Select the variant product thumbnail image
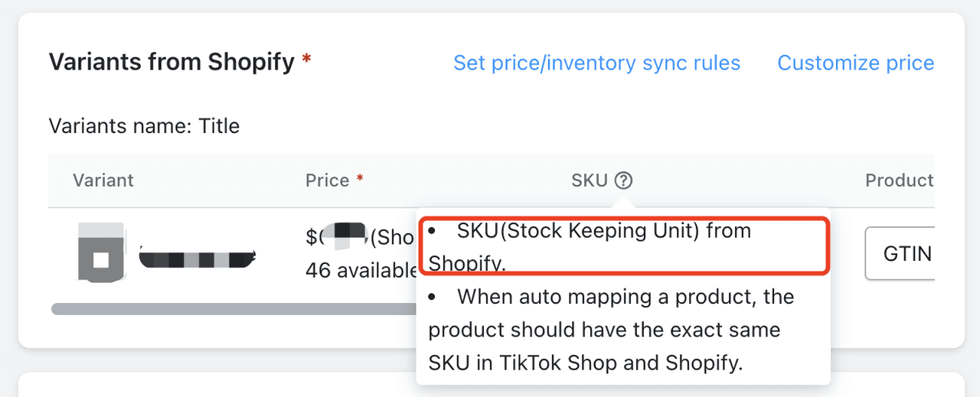 point(101,252)
